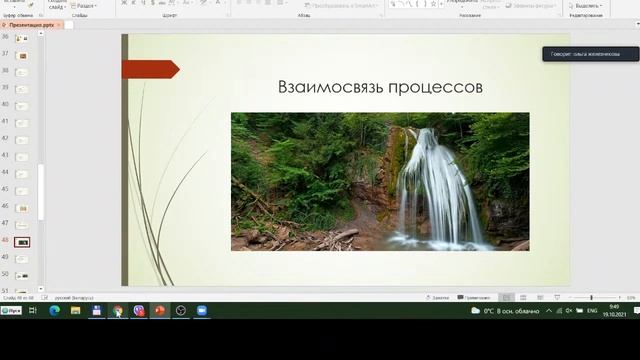Image resolution: width=640 pixels, height=360 pixels.
Task: Open the Font group dialog launcher
Action: tap(228, 15)
